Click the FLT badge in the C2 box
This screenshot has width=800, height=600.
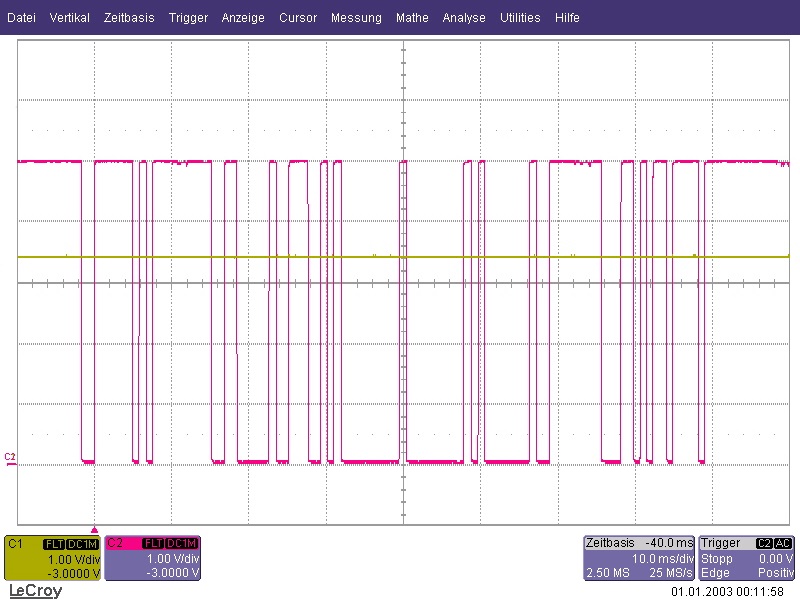pos(153,543)
